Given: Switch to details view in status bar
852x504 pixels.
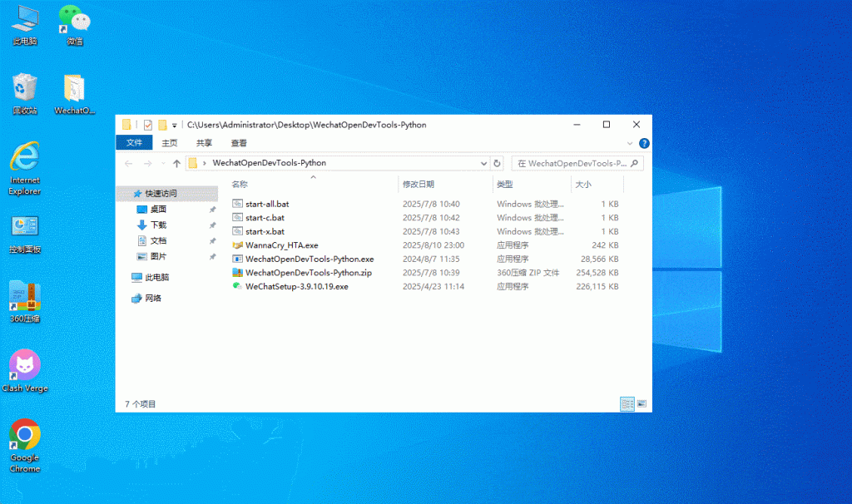Looking at the screenshot, I should click(x=627, y=403).
